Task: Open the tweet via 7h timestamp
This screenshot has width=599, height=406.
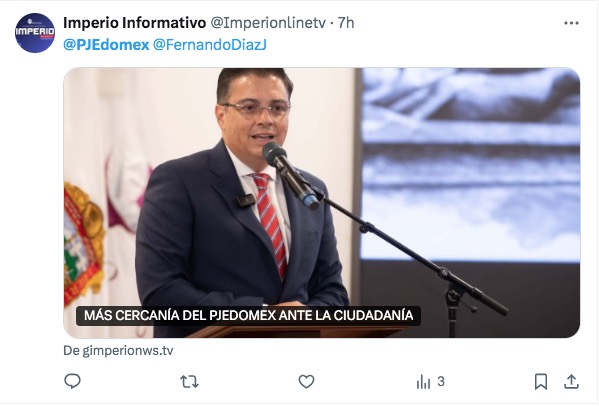Action: pyautogui.click(x=346, y=23)
